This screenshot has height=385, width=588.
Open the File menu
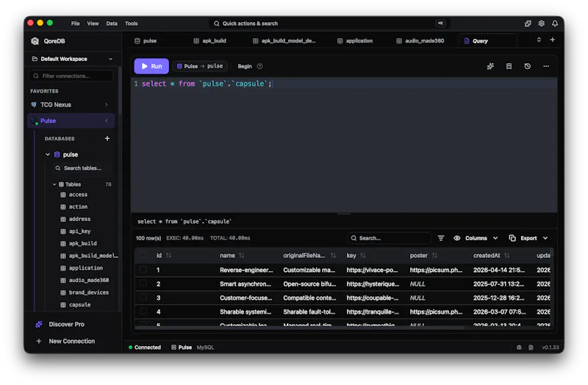pyautogui.click(x=76, y=24)
